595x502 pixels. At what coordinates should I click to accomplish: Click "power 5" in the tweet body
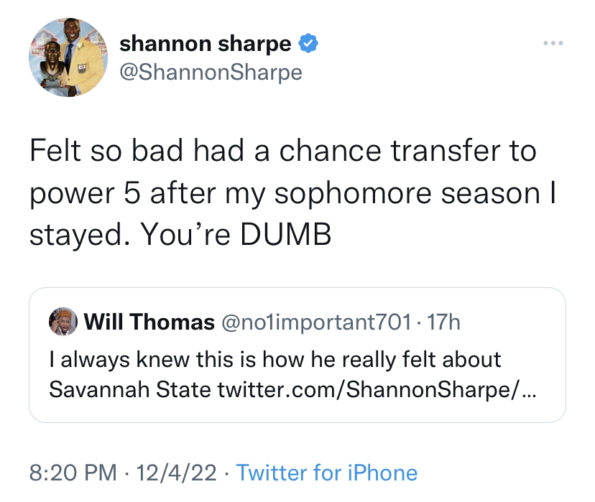(85, 194)
